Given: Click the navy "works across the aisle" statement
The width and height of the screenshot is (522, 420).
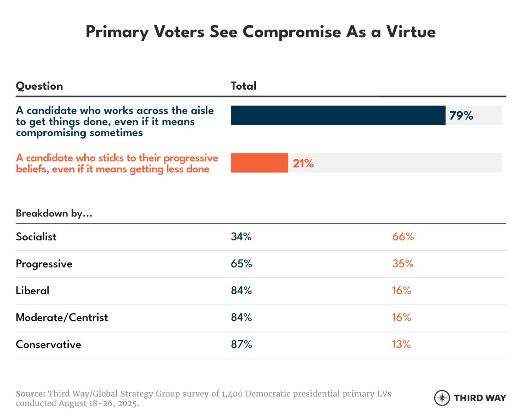Looking at the screenshot, I should (115, 121).
